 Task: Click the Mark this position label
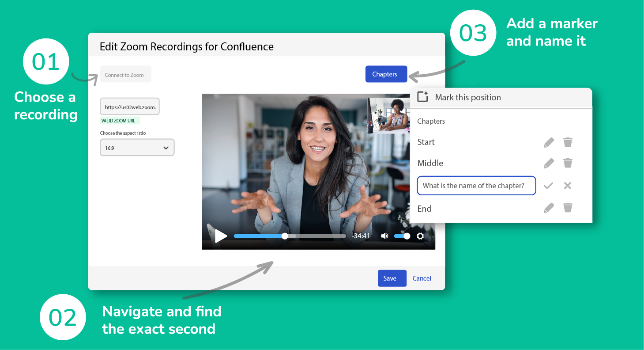(x=468, y=97)
